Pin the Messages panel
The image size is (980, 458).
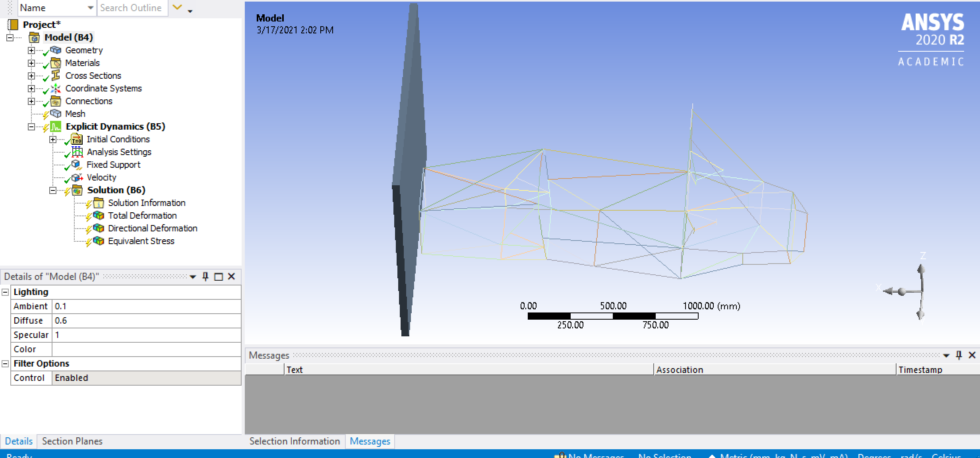tap(959, 355)
